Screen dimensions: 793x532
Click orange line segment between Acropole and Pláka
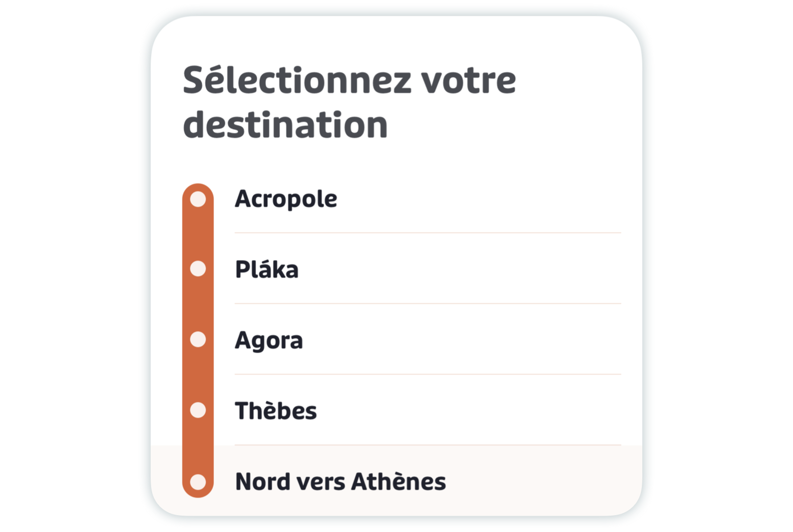(x=198, y=234)
